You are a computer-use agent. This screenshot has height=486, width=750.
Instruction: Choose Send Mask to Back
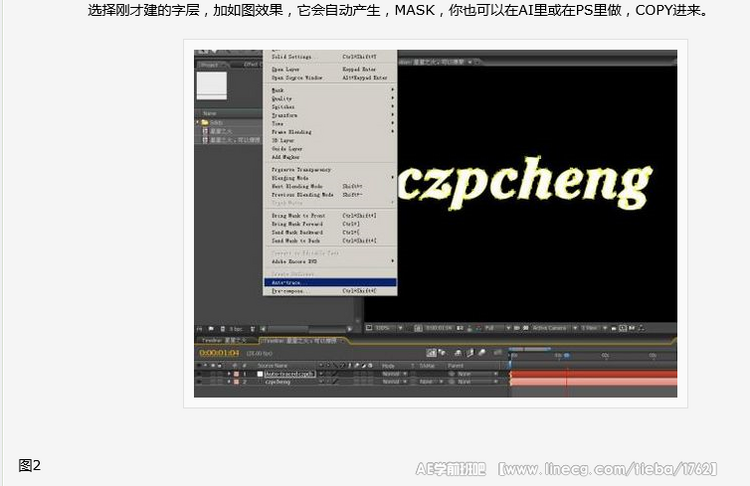pos(330,241)
